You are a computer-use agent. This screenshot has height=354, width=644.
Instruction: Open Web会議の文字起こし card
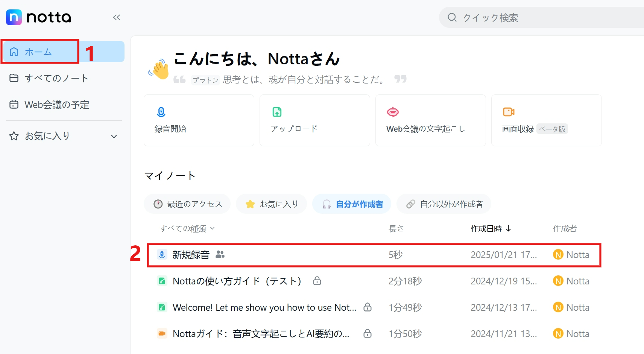click(x=431, y=120)
